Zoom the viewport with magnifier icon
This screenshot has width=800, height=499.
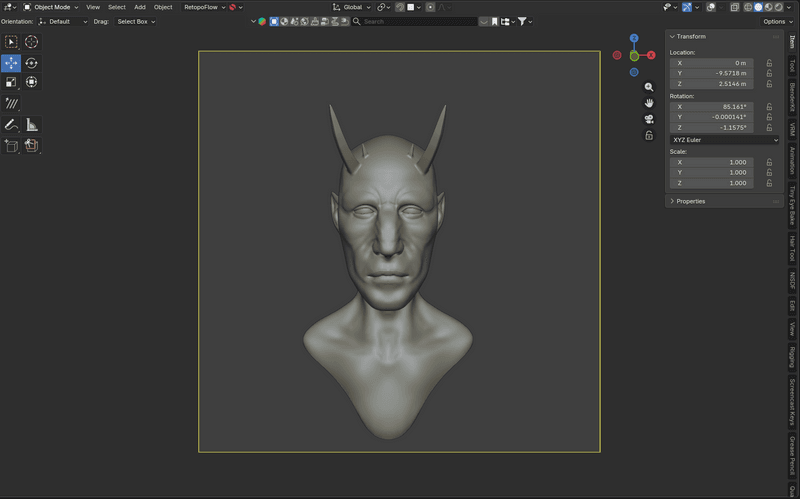click(x=649, y=87)
